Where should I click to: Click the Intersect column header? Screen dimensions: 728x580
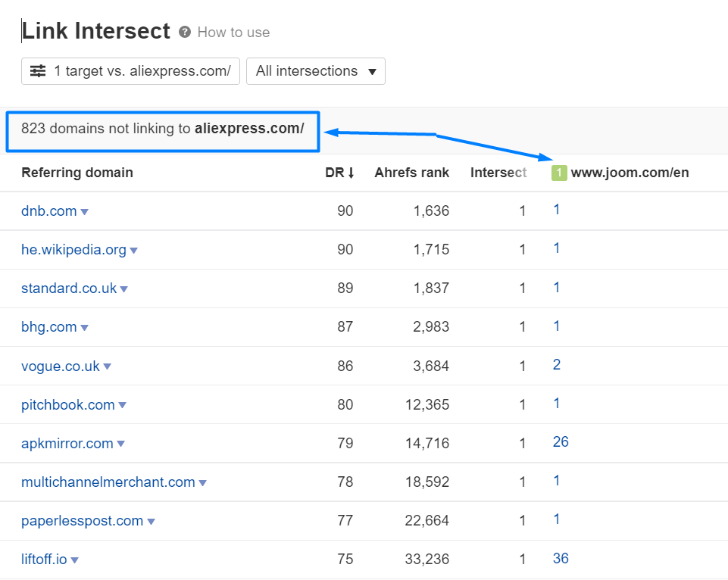498,173
